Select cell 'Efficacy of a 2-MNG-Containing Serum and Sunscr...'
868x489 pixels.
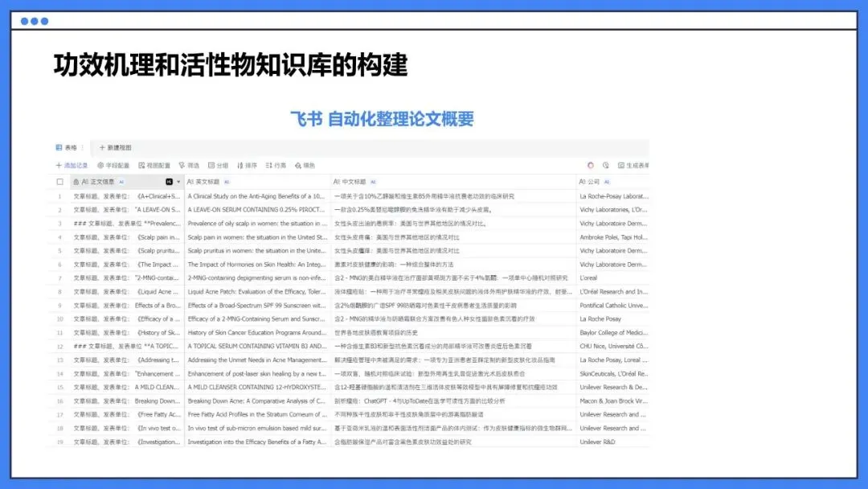[258, 319]
